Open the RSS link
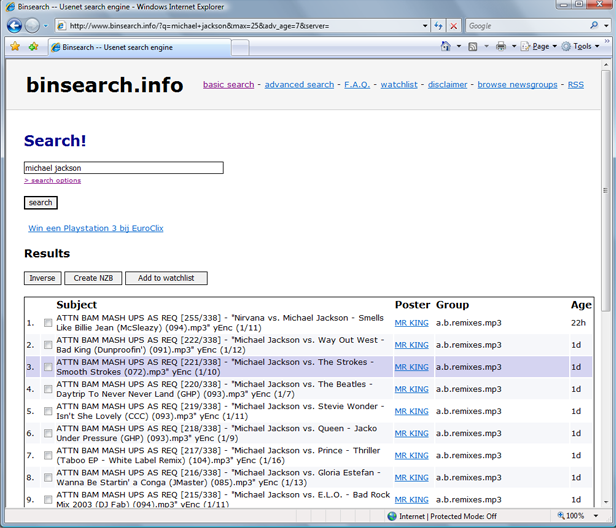616x528 pixels. pos(576,84)
